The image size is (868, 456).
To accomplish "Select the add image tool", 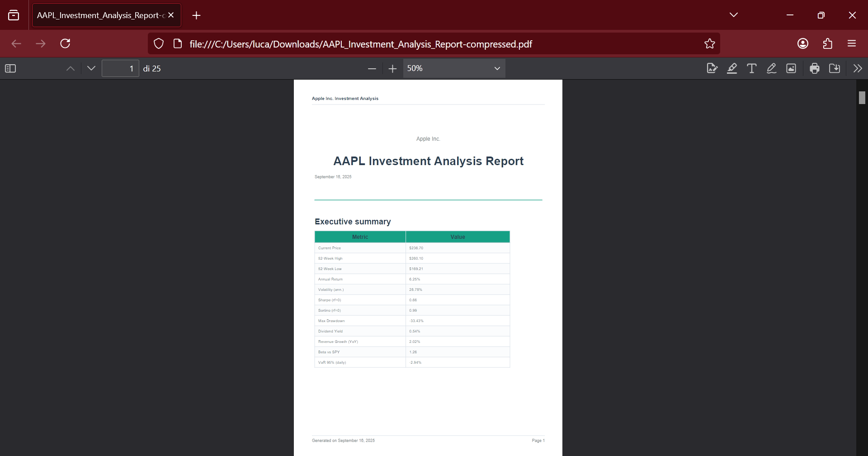I will click(791, 68).
